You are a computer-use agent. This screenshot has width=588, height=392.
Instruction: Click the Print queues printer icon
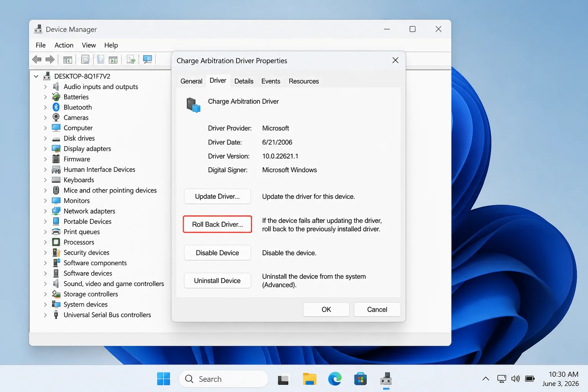56,232
